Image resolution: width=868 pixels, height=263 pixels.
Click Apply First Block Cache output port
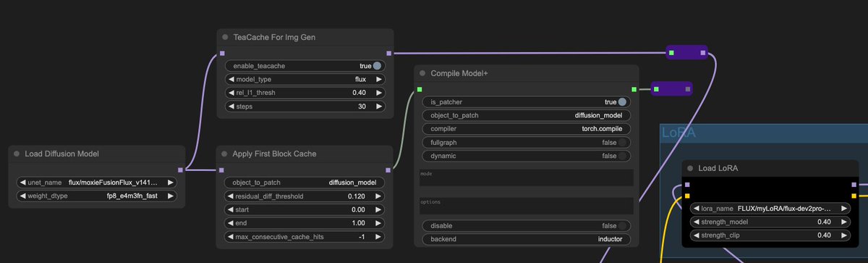[388, 170]
